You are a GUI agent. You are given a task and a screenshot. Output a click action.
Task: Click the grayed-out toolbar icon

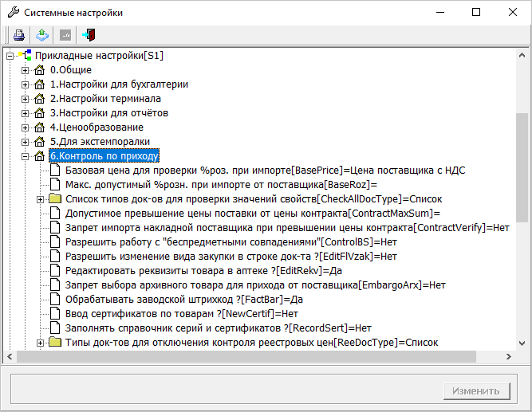(x=65, y=35)
